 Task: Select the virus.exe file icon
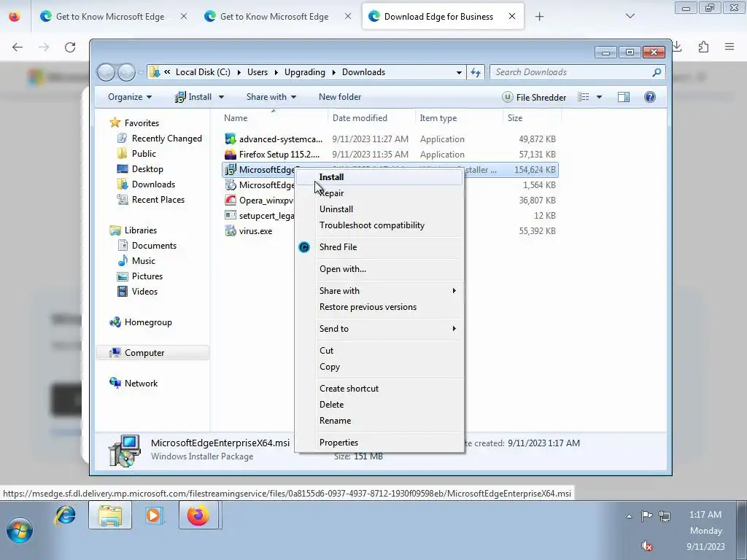pyautogui.click(x=231, y=231)
